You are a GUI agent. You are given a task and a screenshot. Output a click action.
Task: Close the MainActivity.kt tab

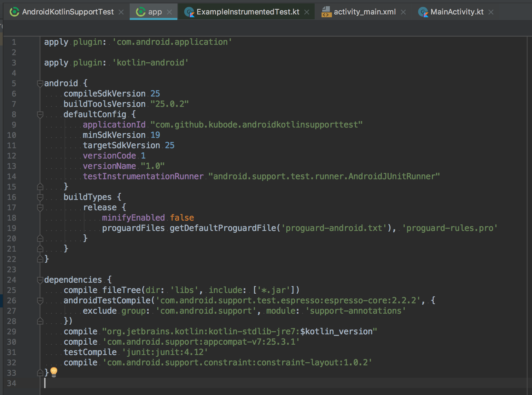(491, 12)
